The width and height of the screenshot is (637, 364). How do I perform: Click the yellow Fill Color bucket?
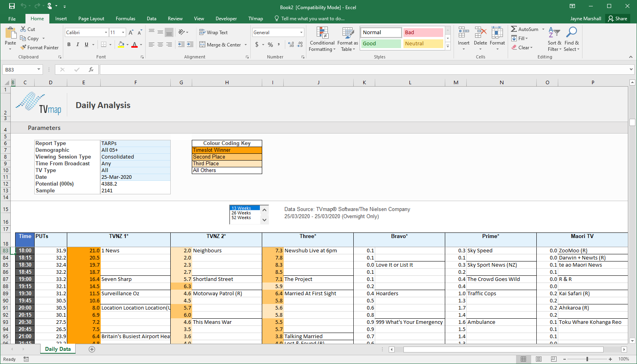coord(121,45)
